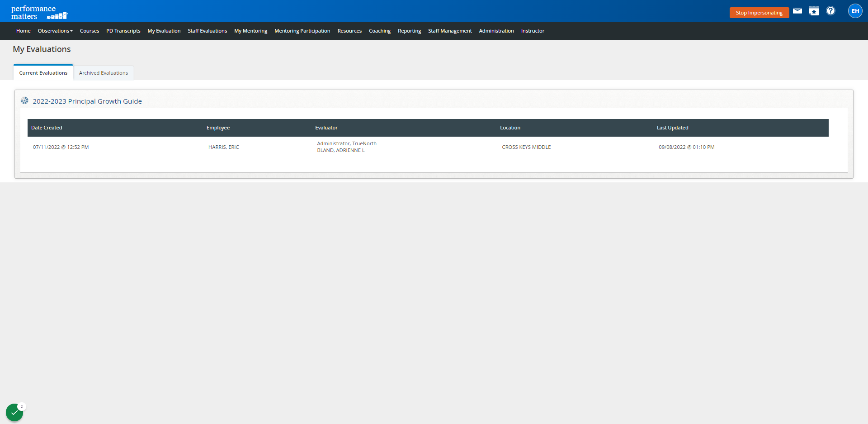Click the Stop Impersonating button
The height and width of the screenshot is (424, 868).
(759, 13)
